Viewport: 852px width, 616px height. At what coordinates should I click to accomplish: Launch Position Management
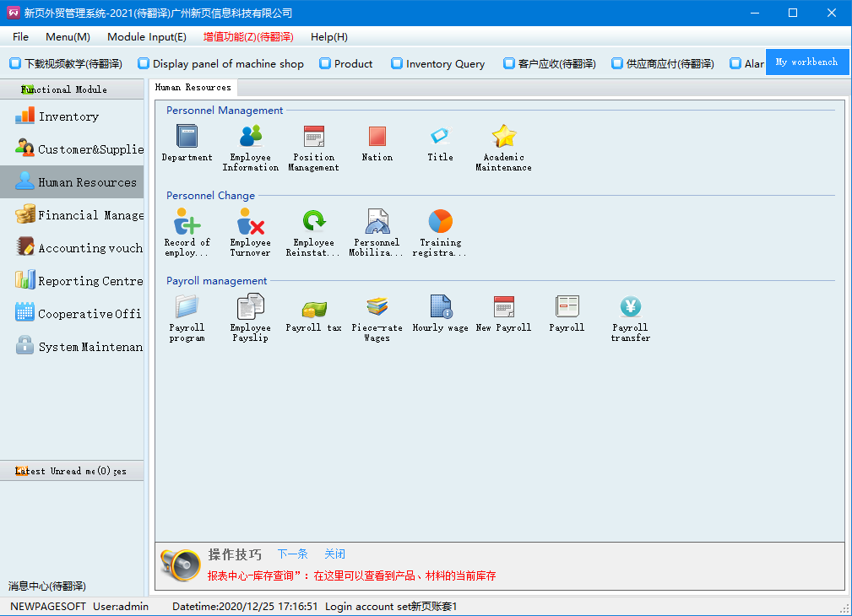tap(314, 137)
